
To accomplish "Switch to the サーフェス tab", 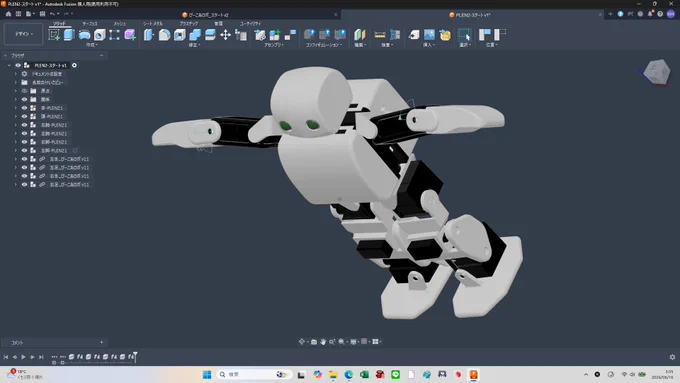I will point(90,24).
